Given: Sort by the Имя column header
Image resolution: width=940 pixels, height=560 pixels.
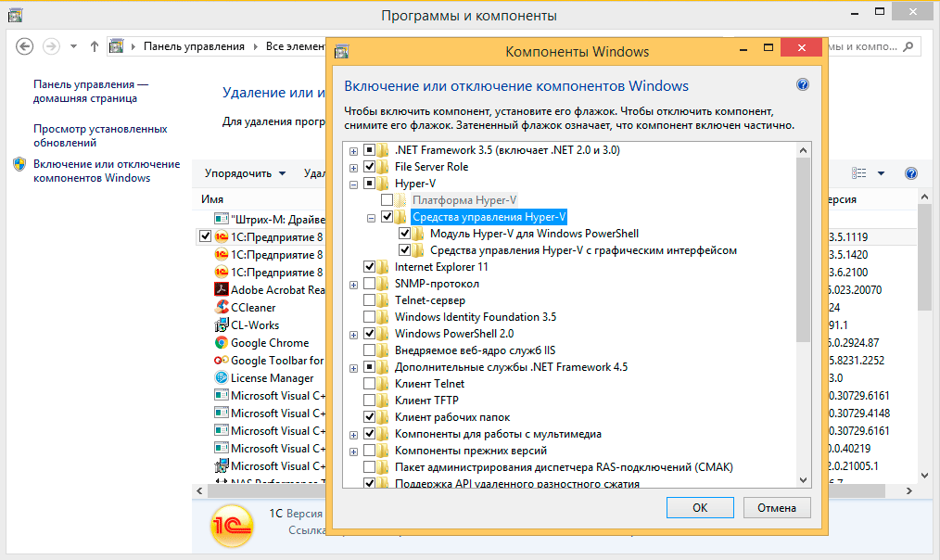Looking at the screenshot, I should 212,199.
